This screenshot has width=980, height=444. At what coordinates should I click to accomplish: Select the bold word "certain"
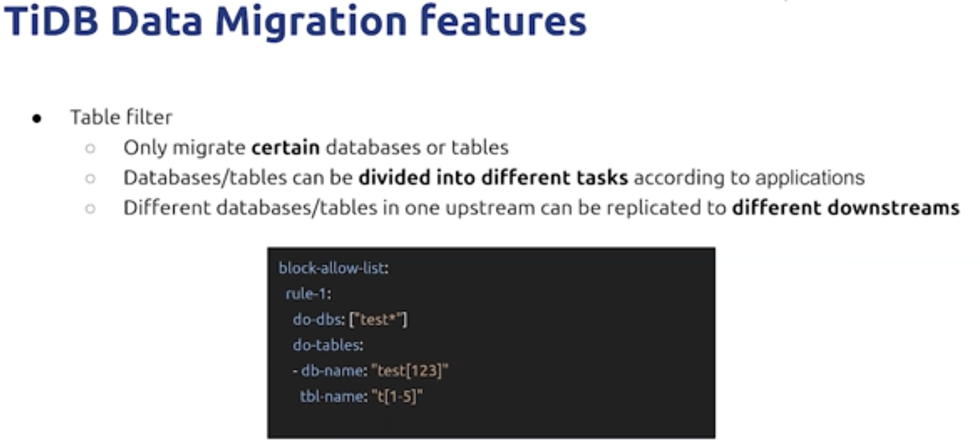285,148
